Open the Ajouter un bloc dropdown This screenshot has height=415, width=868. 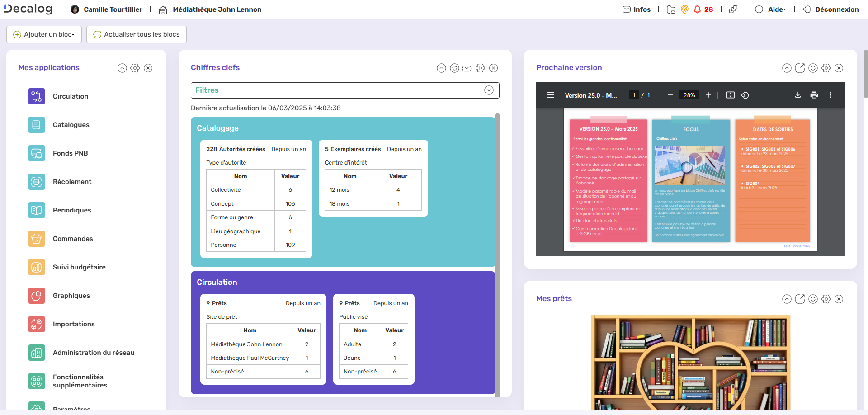coord(44,34)
